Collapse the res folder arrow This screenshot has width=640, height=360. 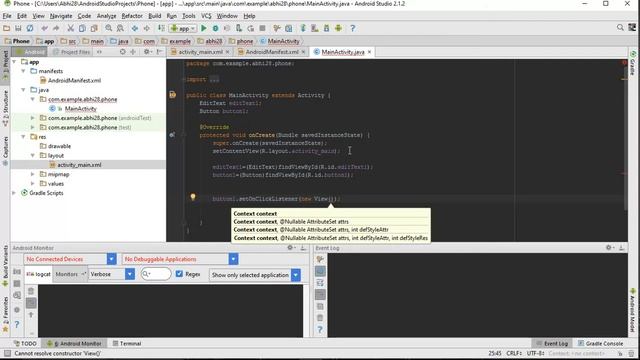pyautogui.click(x=23, y=137)
